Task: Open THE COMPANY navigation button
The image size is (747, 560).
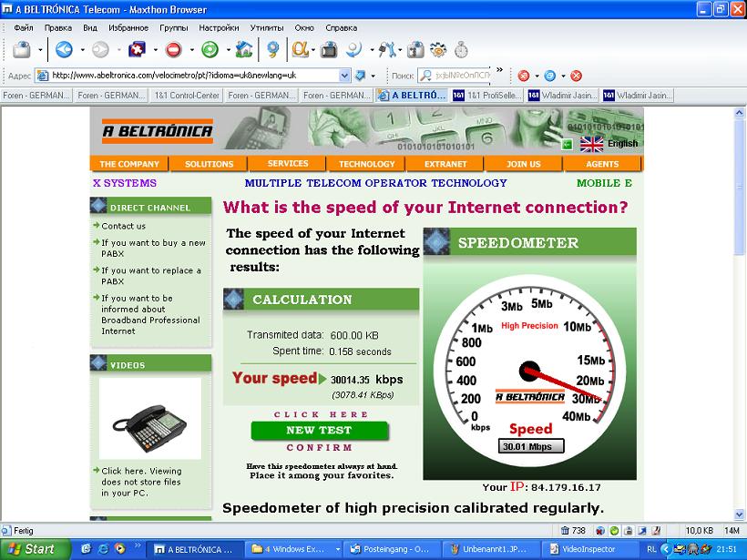Action: tap(129, 164)
